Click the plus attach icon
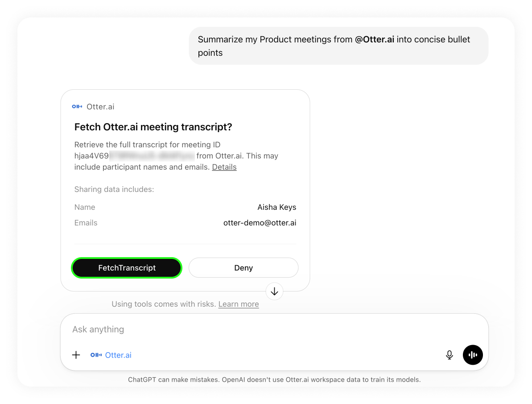The height and width of the screenshot is (404, 532). tap(76, 355)
